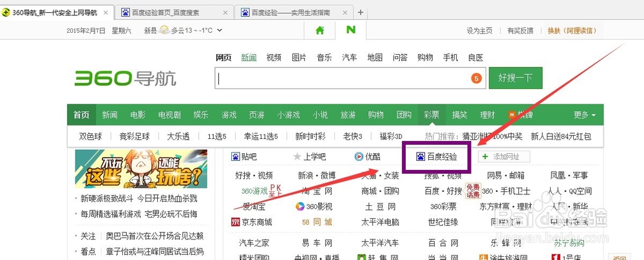Click the 京东商城 red icon
The width and height of the screenshot is (644, 260).
click(235, 223)
